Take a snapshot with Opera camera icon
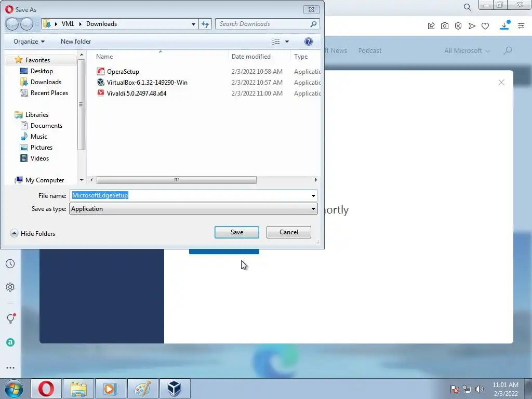This screenshot has width=532, height=399. point(445,26)
